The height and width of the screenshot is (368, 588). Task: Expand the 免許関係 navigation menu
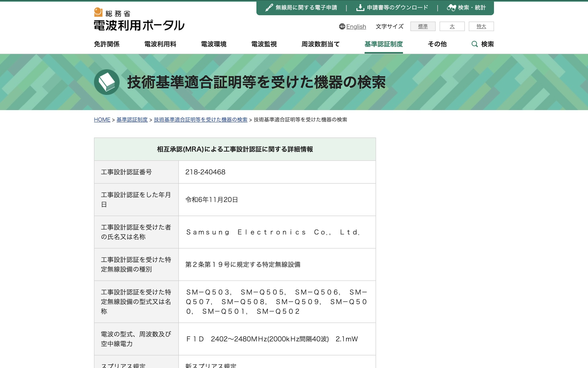107,44
